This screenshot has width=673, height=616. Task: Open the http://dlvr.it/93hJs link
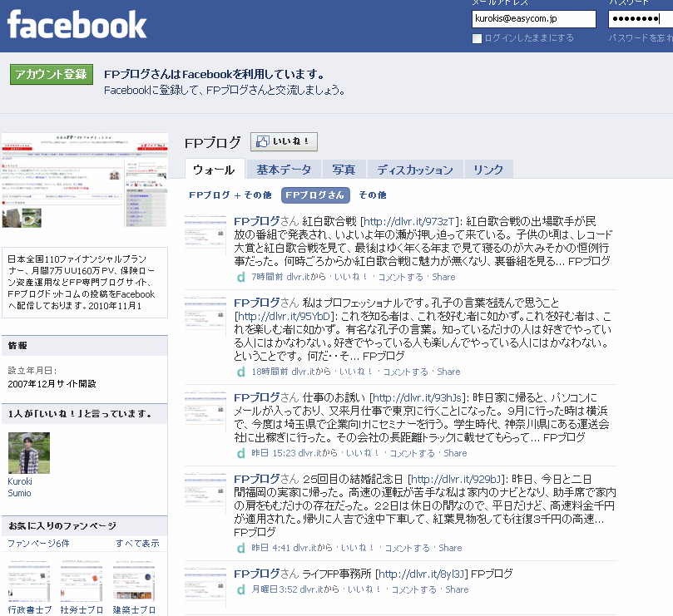click(417, 397)
